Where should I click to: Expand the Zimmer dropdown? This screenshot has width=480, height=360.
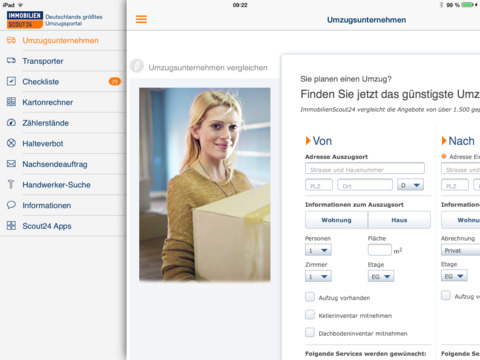coord(318,276)
